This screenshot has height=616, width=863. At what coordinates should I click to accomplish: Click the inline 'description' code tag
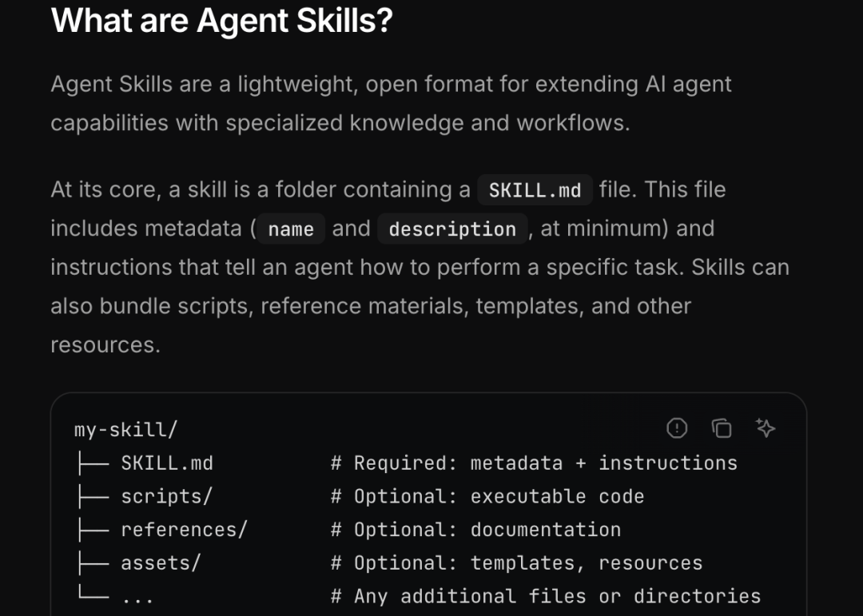(x=452, y=229)
